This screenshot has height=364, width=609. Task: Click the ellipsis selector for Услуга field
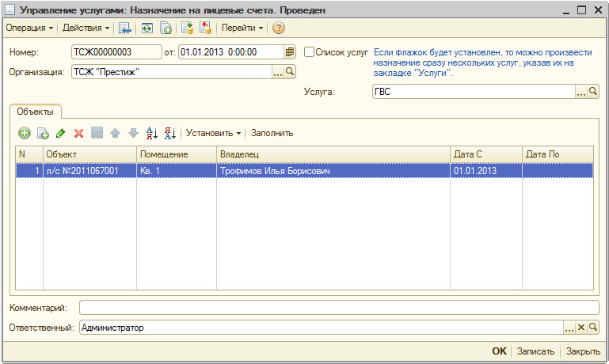click(x=580, y=92)
